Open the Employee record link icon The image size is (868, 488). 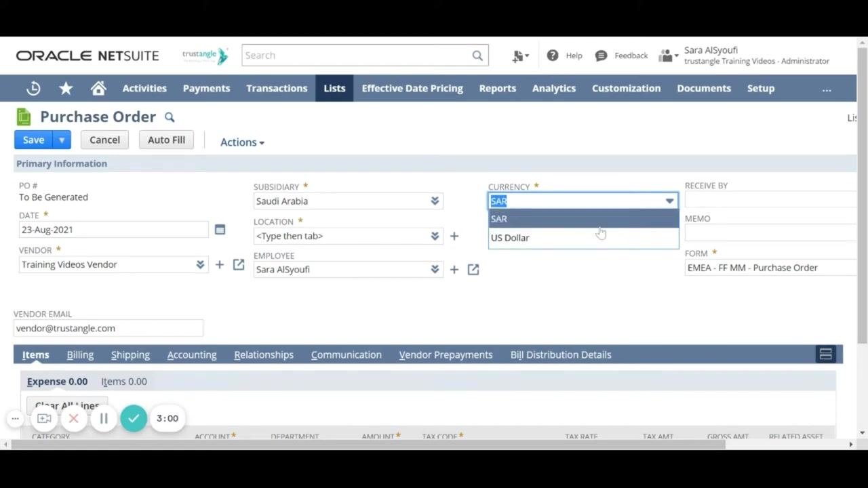(x=473, y=270)
